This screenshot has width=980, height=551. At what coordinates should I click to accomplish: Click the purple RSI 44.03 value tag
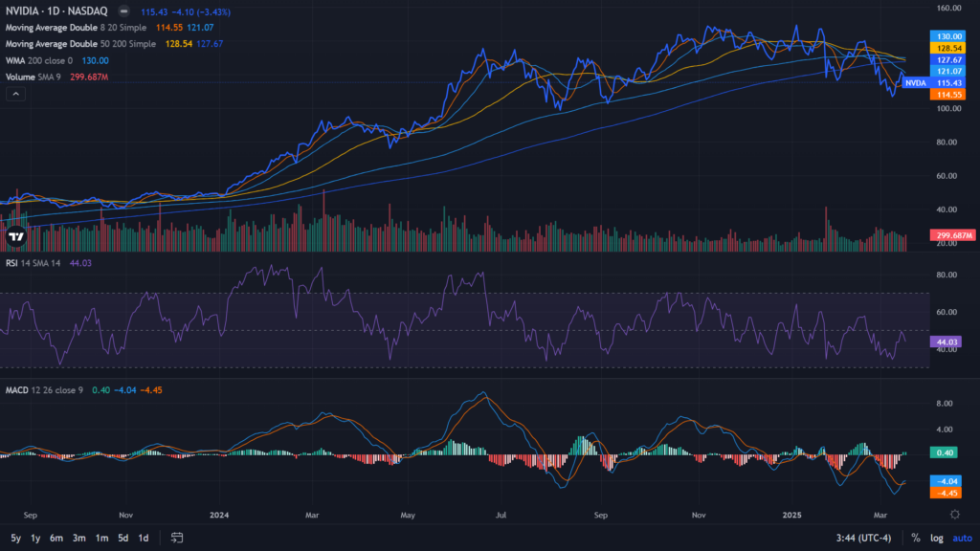pyautogui.click(x=946, y=342)
